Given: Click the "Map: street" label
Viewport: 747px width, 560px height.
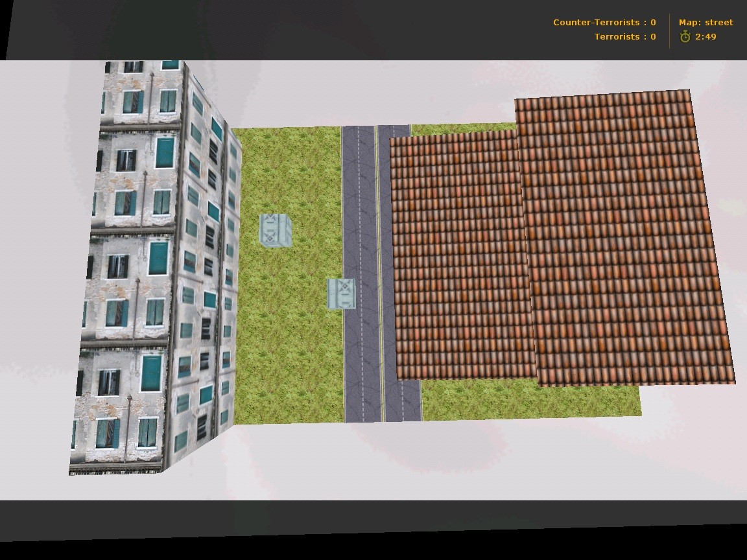Looking at the screenshot, I should click(x=706, y=23).
